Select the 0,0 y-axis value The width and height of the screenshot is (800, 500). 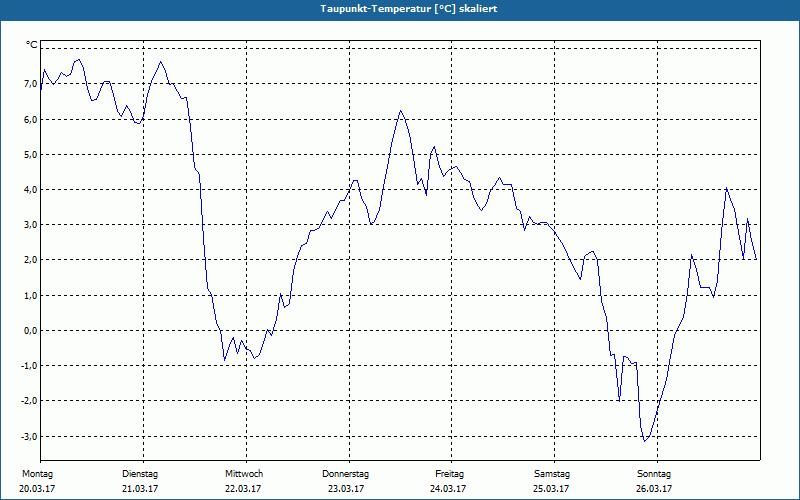pos(30,331)
